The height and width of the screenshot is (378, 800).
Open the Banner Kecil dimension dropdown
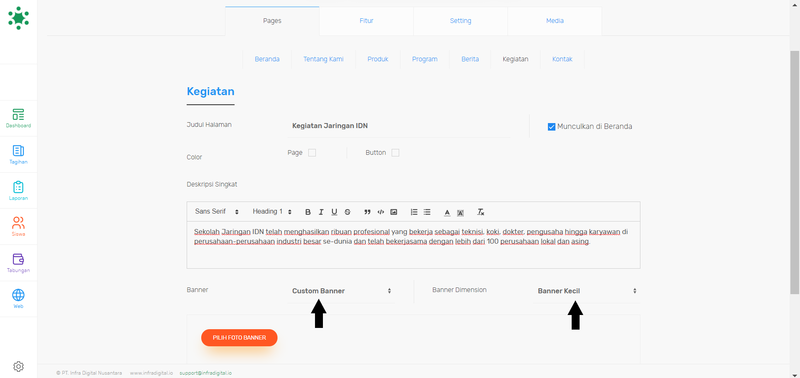tap(587, 291)
